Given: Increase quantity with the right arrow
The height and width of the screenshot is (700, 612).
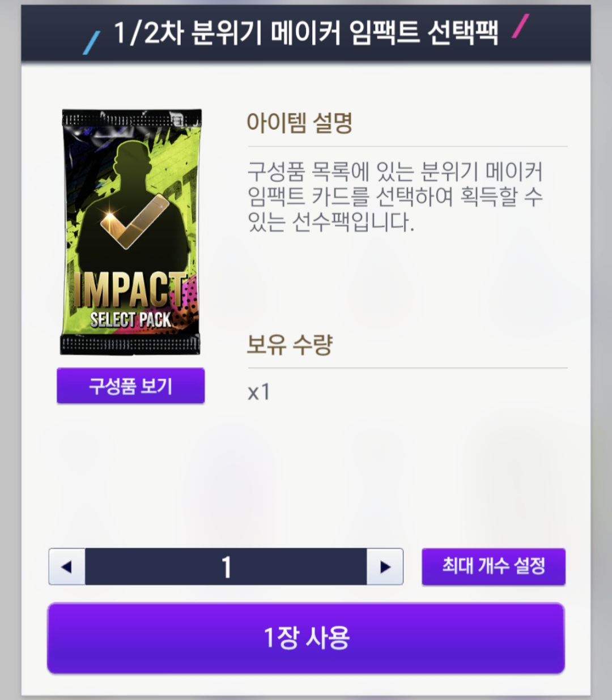Looking at the screenshot, I should tap(385, 566).
